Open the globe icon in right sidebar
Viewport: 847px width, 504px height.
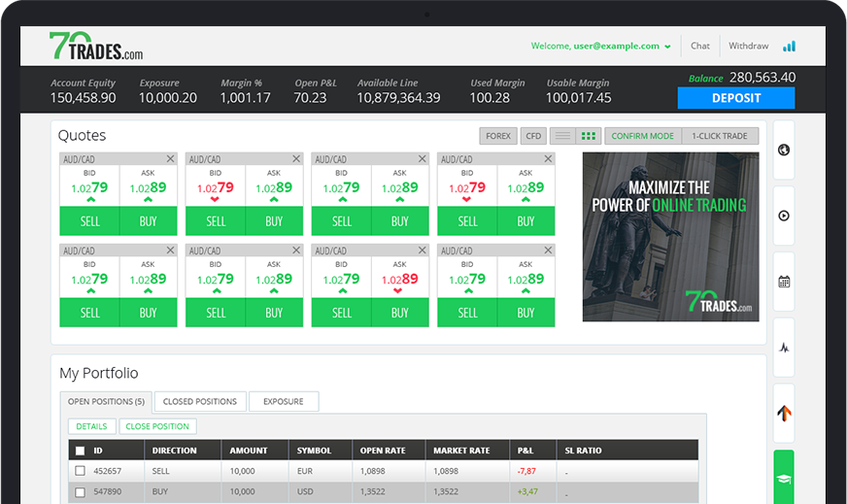point(784,151)
